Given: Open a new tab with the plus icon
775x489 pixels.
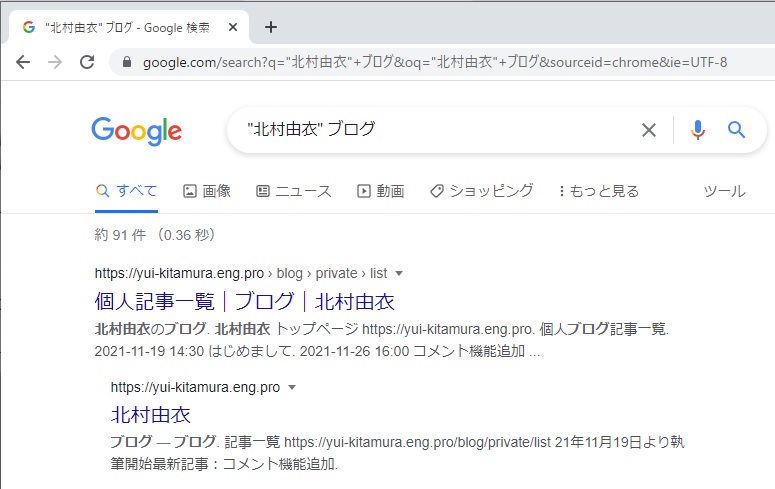Looking at the screenshot, I should pyautogui.click(x=271, y=27).
